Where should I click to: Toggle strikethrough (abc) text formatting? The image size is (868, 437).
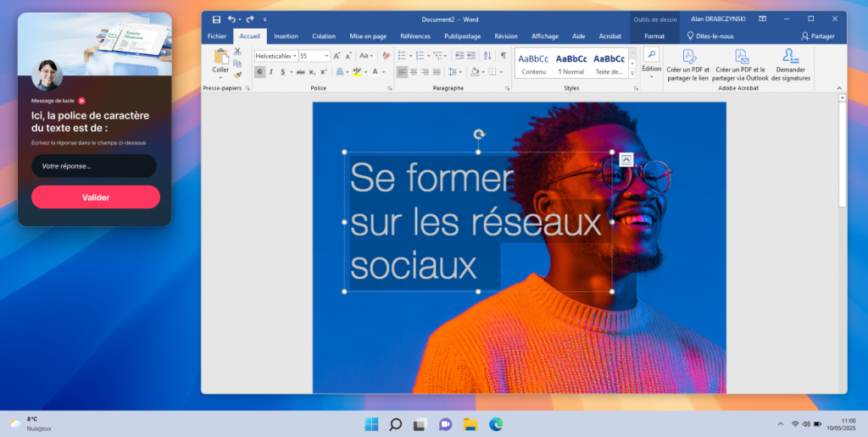pyautogui.click(x=300, y=72)
